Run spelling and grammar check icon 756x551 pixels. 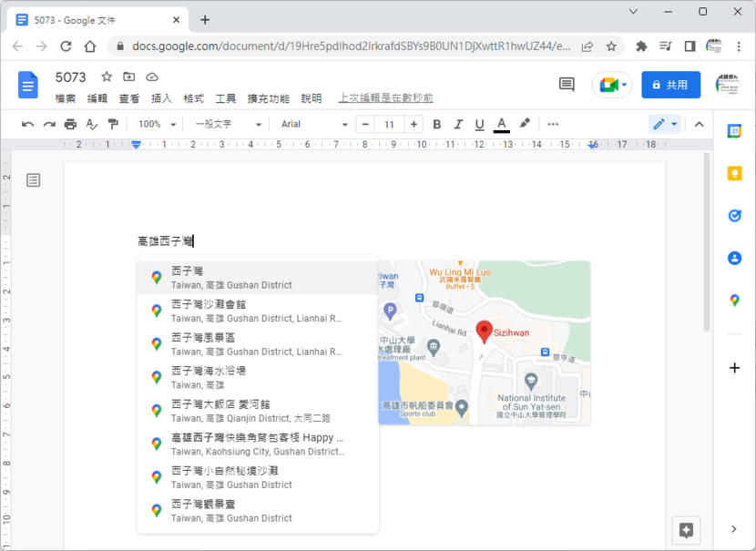92,125
